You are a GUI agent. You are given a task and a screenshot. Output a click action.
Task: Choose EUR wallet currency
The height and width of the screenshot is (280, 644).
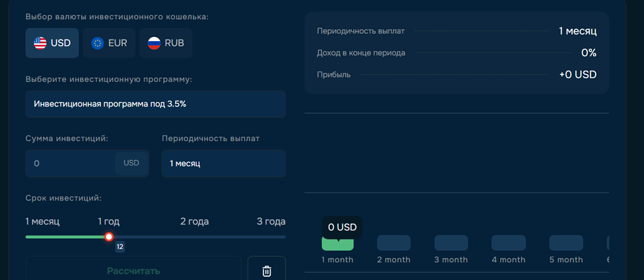click(110, 43)
